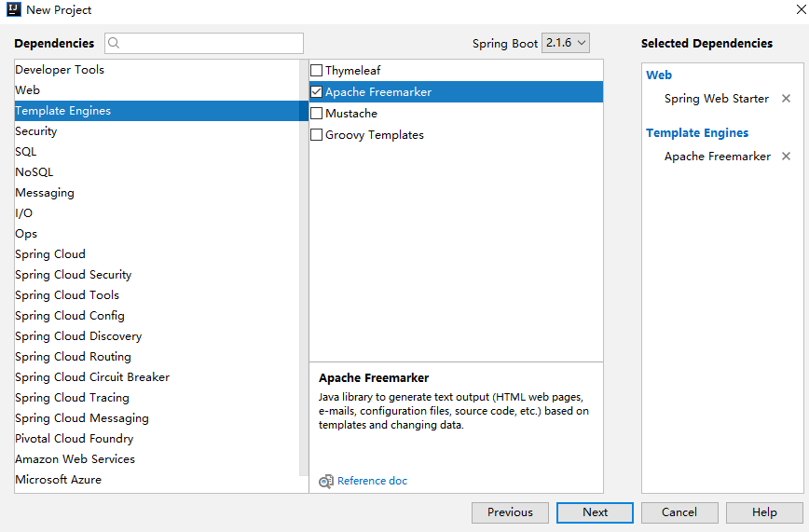Check the Thymeleaf checkbox
The width and height of the screenshot is (809, 532).
pyautogui.click(x=317, y=71)
